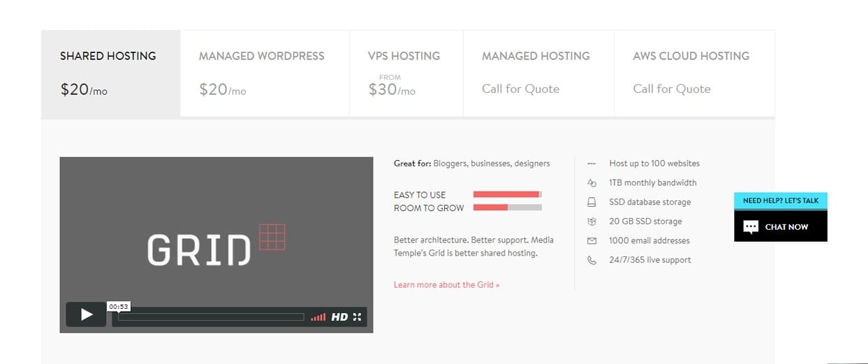Click the 20 GB SSD storage icon
This screenshot has height=364, width=868.
click(591, 221)
